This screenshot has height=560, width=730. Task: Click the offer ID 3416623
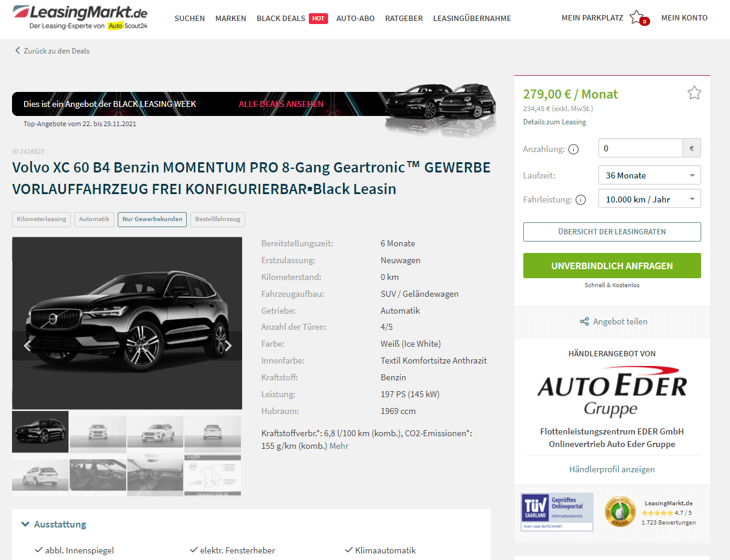tap(28, 151)
